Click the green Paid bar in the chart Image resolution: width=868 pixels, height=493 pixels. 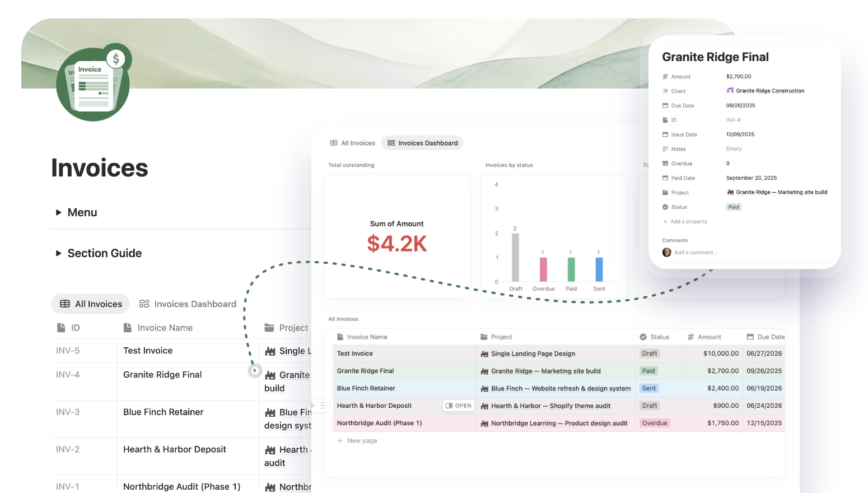[571, 269]
